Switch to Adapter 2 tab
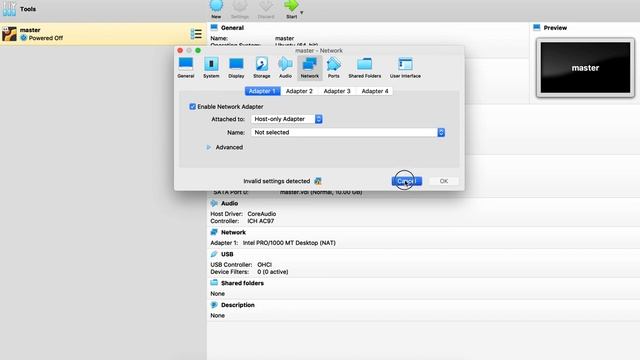Screen dimensions: 640x360 pyautogui.click(x=299, y=91)
